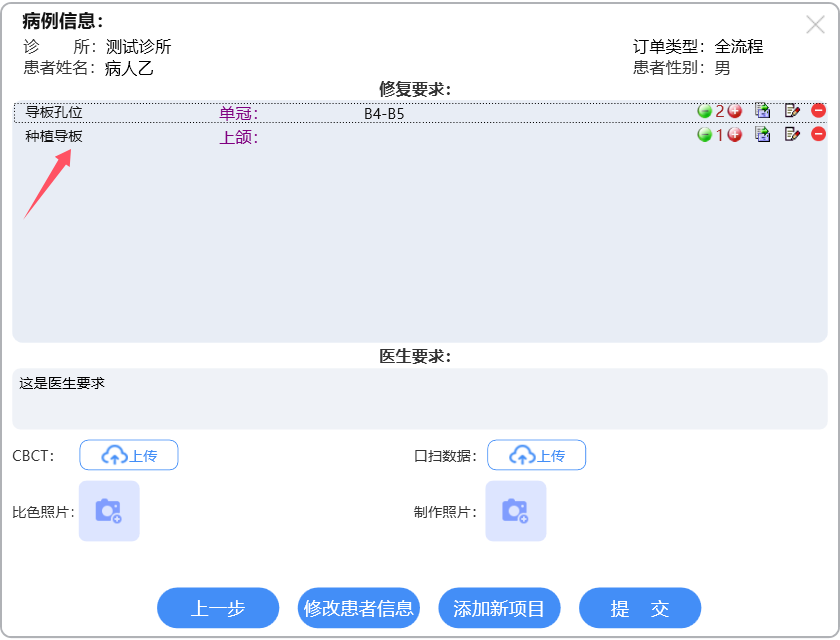Click copy/export icon in 种植导板 row

[763, 135]
